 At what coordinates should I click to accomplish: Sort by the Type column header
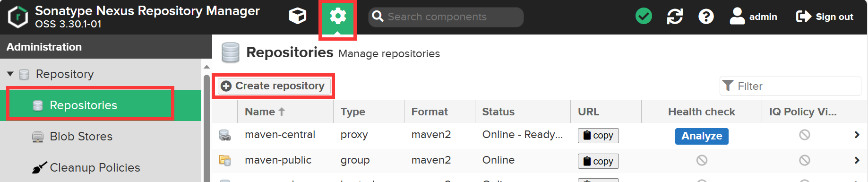pyautogui.click(x=369, y=112)
